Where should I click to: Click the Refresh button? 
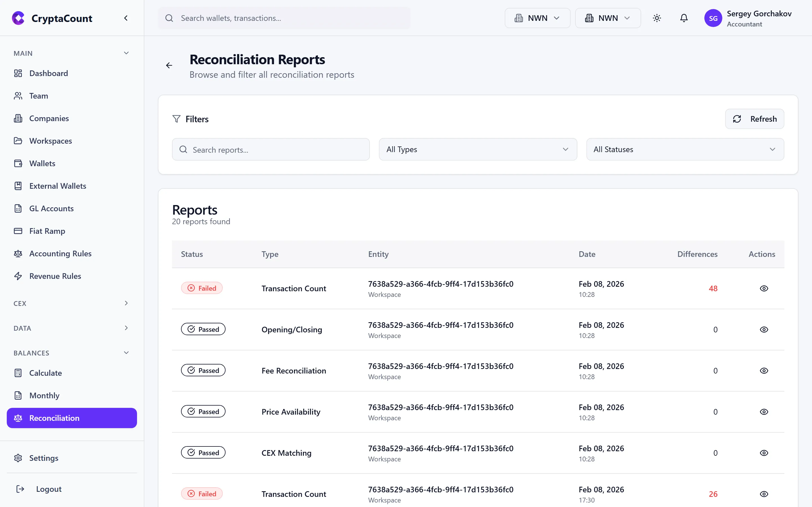pyautogui.click(x=754, y=119)
